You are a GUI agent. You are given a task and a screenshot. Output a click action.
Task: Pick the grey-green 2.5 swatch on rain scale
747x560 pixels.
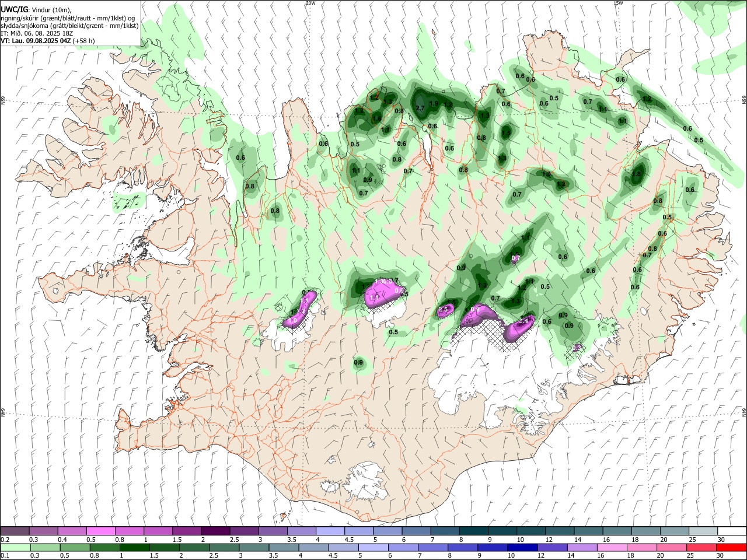coord(223,547)
